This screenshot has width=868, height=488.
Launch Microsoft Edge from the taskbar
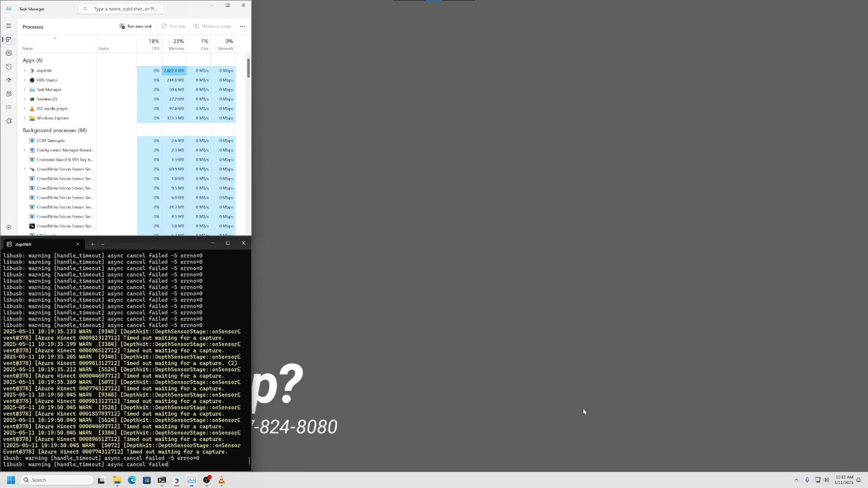pos(132,480)
